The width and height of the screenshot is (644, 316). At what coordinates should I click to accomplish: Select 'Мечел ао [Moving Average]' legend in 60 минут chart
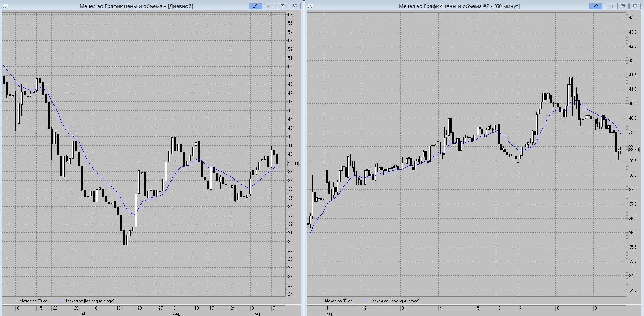(395, 301)
